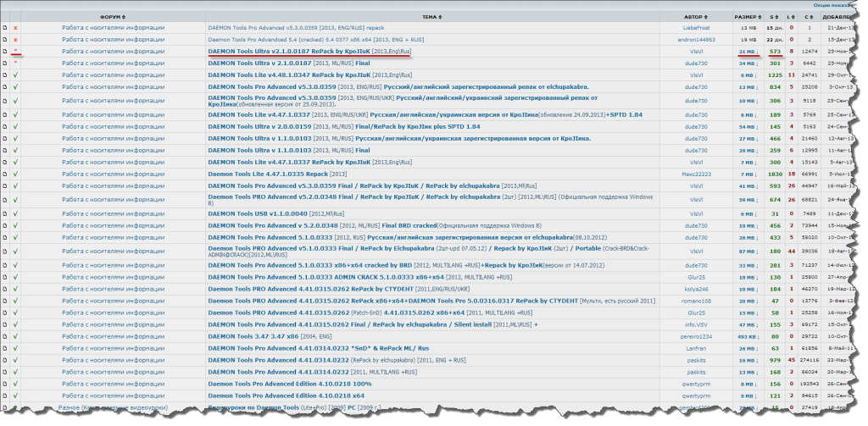Click seeders count 1830
The image size is (868, 426).
pyautogui.click(x=775, y=174)
